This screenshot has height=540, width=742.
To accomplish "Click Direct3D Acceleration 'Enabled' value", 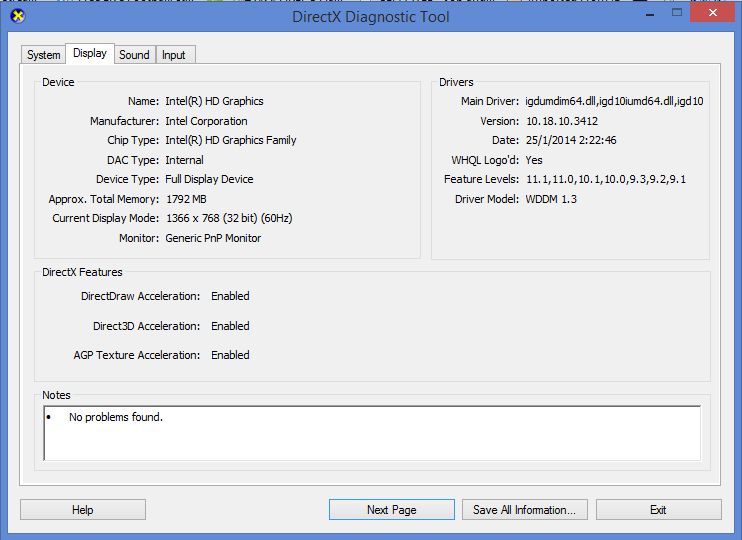I will pos(230,326).
